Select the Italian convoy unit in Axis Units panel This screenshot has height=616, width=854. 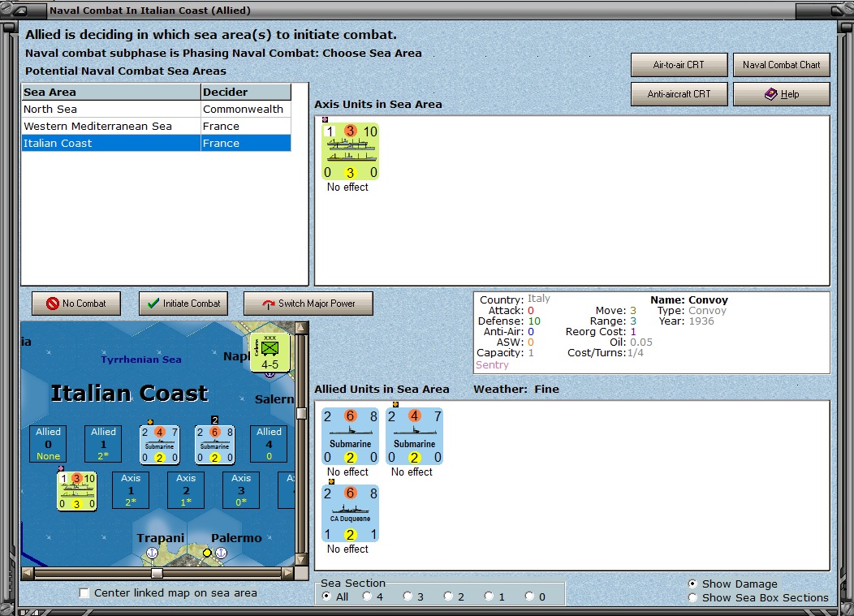[x=350, y=152]
